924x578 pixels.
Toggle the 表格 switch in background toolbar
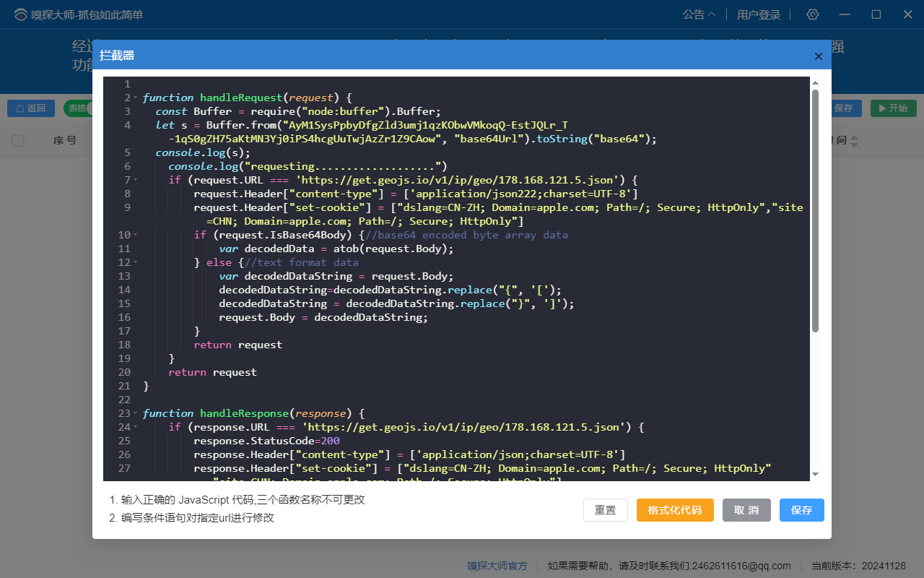click(78, 108)
